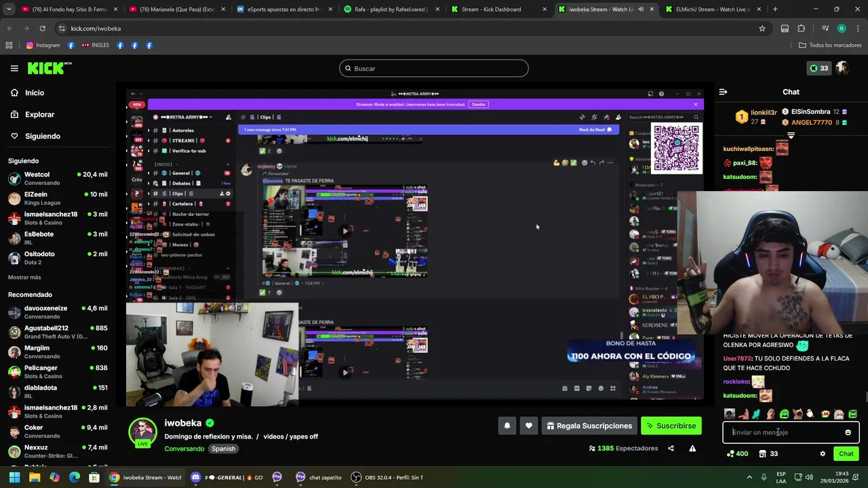Click the heart follow icon
Image resolution: width=868 pixels, height=488 pixels.
[x=529, y=426]
